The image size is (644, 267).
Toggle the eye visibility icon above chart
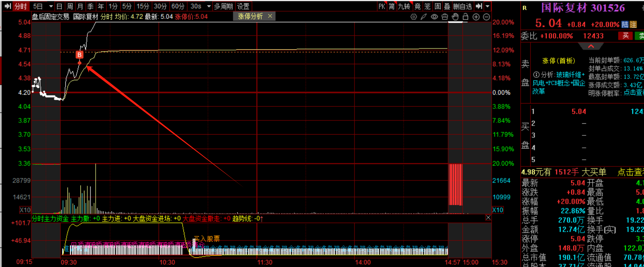pos(434,17)
